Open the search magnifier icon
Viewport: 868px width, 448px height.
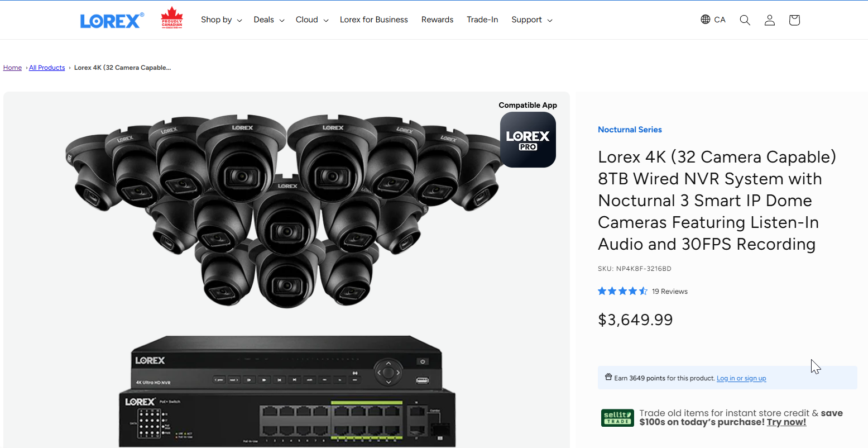pos(745,20)
